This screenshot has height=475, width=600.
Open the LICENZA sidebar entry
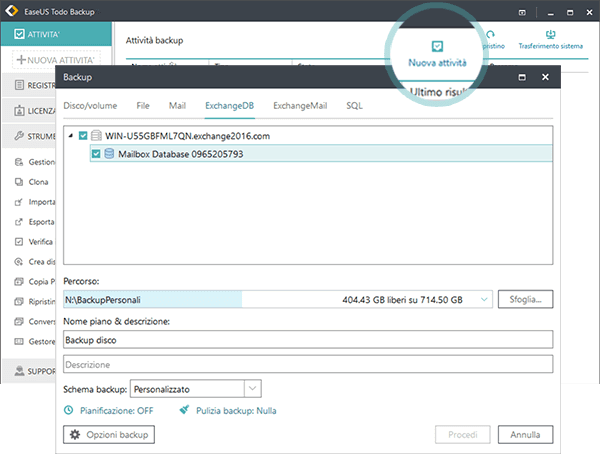(29, 111)
